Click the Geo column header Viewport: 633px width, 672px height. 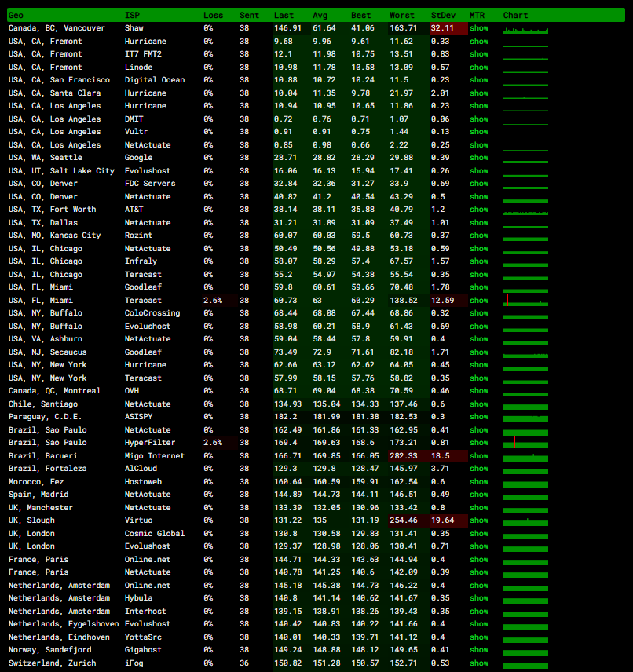click(16, 15)
